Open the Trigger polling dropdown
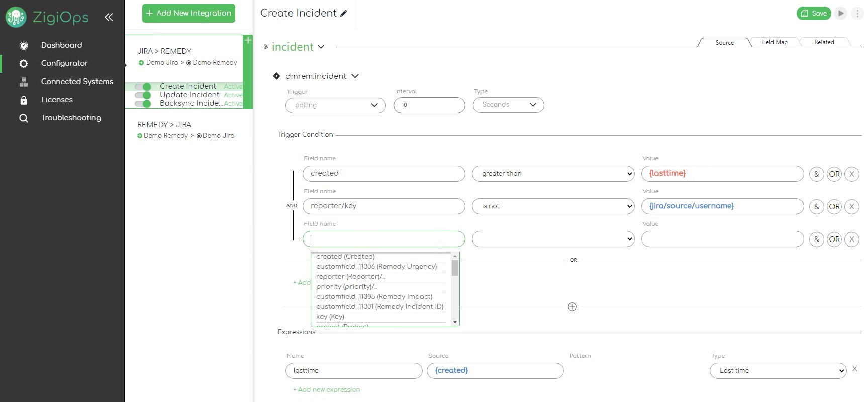This screenshot has width=868, height=402. (336, 105)
